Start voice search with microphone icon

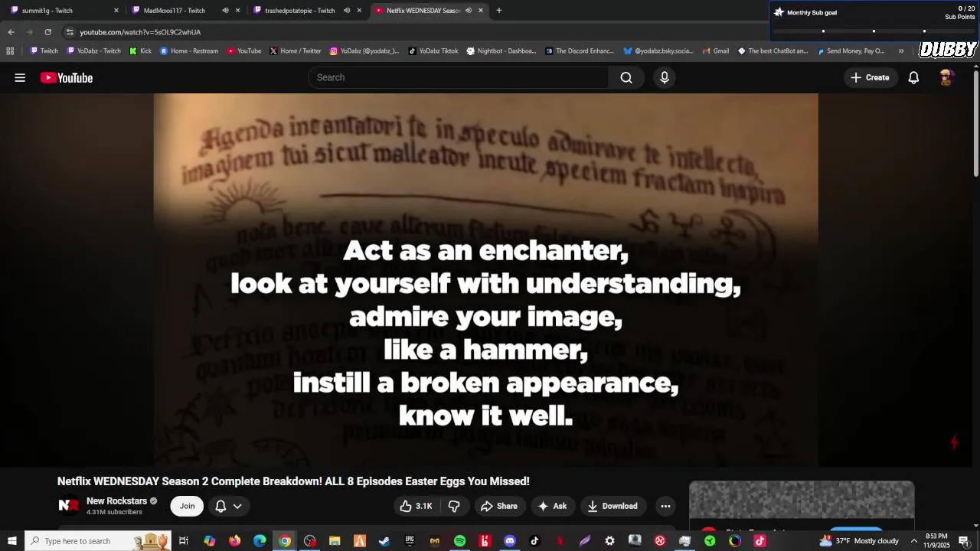[x=665, y=77]
